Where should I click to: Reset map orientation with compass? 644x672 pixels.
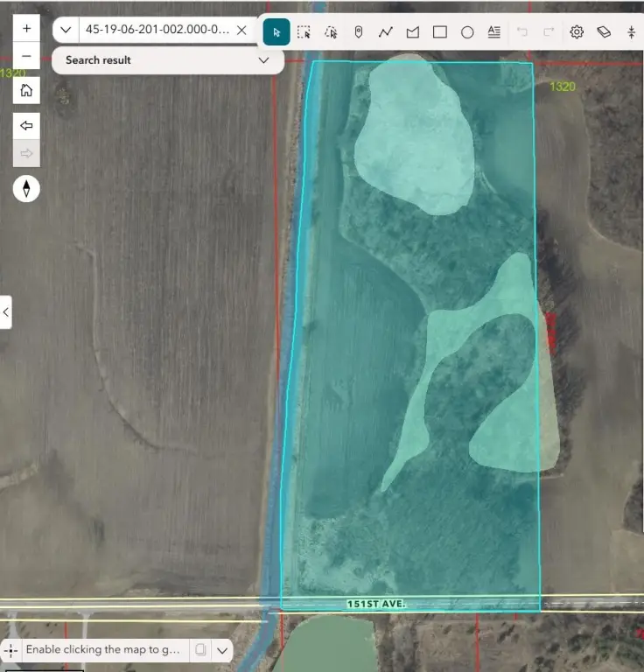(x=26, y=188)
